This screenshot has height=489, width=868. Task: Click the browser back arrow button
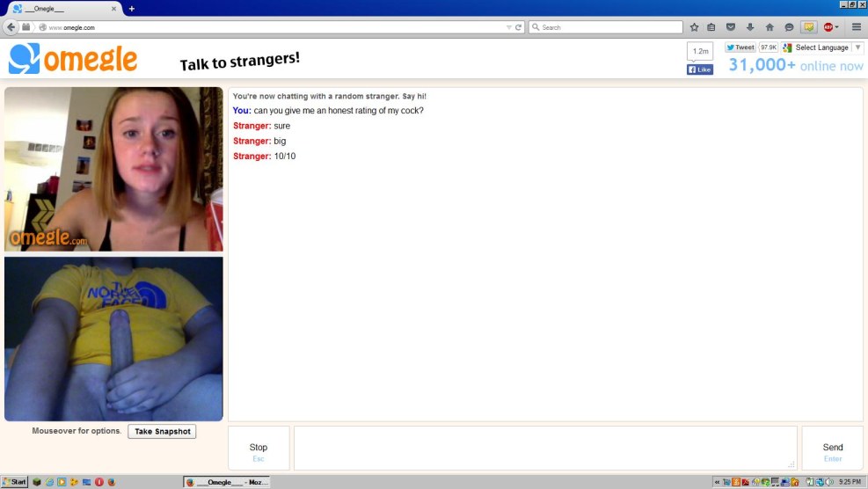tap(11, 27)
